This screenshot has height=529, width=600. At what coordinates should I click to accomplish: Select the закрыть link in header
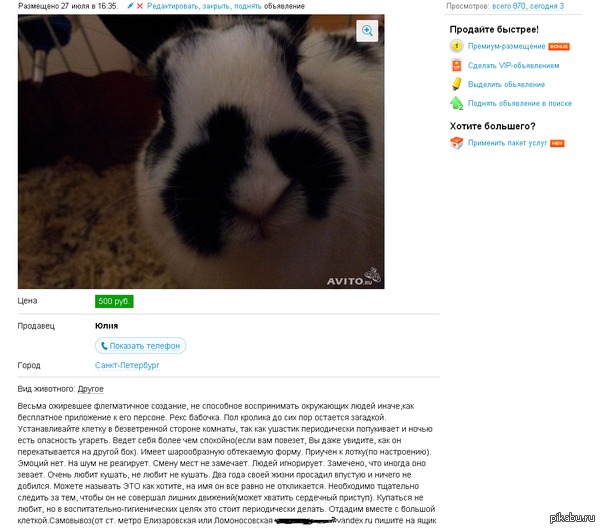216,6
